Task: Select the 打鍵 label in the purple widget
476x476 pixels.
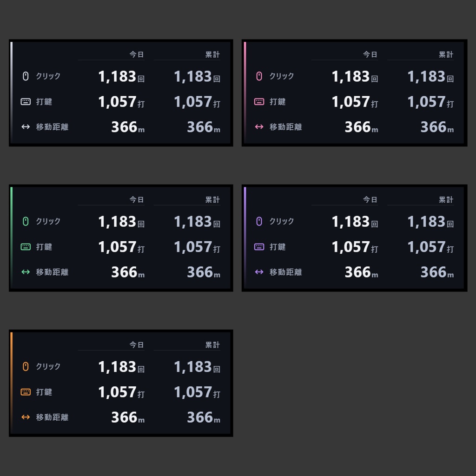Action: coord(278,247)
